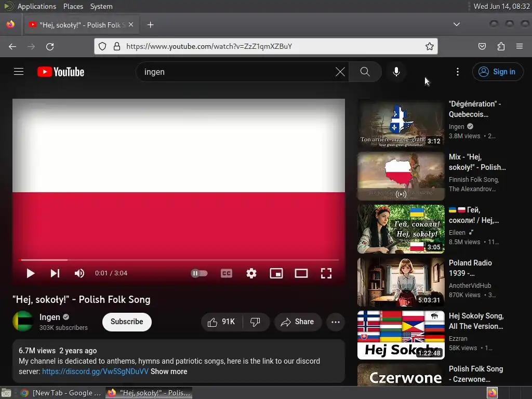This screenshot has height=399, width=532.
Task: Bookmark this page with the star icon
Action: point(430,46)
